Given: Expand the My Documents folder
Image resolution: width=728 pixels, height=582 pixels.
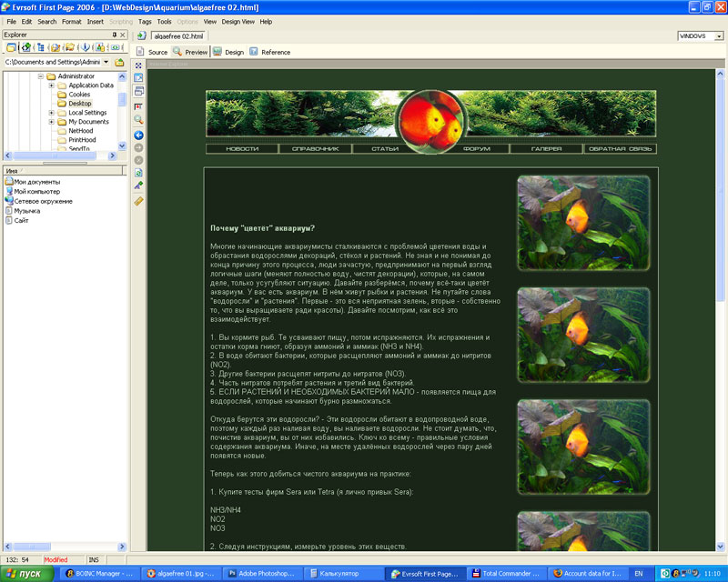Looking at the screenshot, I should pos(52,122).
